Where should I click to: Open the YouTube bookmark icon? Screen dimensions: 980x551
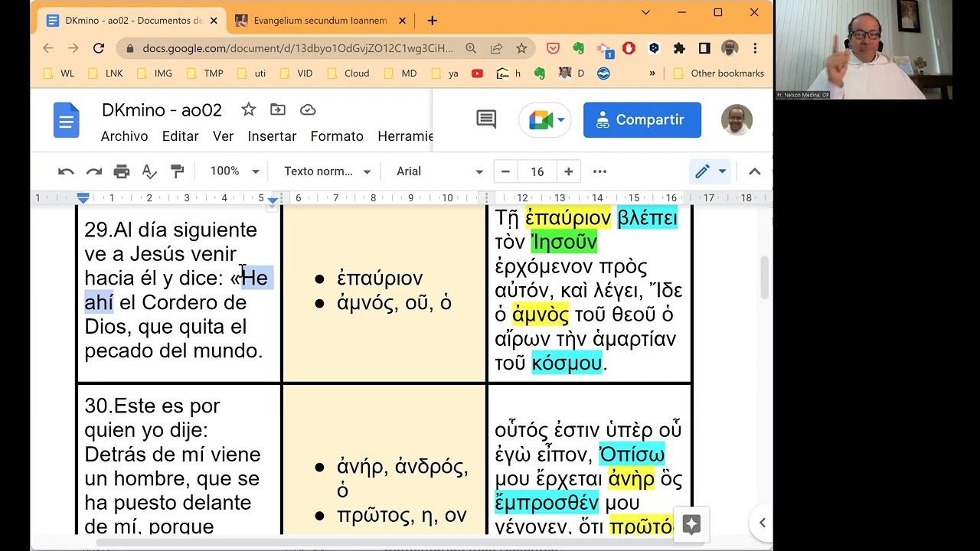[477, 73]
